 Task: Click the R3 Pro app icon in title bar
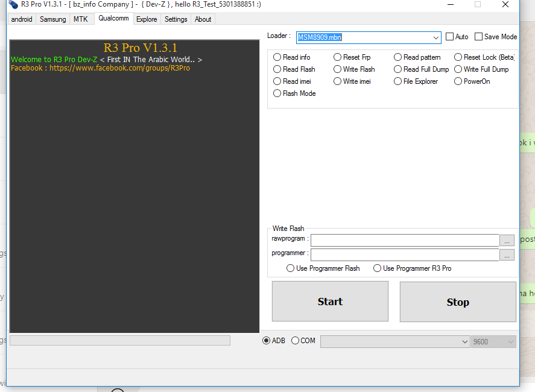pyautogui.click(x=13, y=4)
